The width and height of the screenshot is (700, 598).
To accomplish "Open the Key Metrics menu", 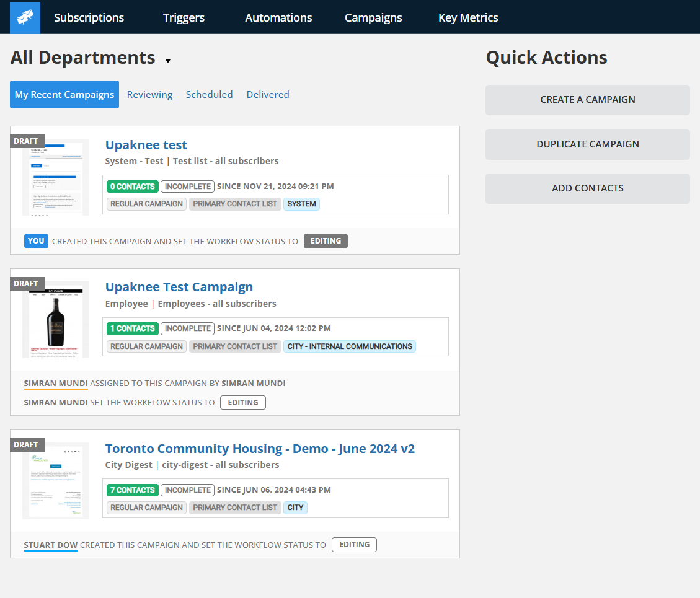I will pos(468,17).
